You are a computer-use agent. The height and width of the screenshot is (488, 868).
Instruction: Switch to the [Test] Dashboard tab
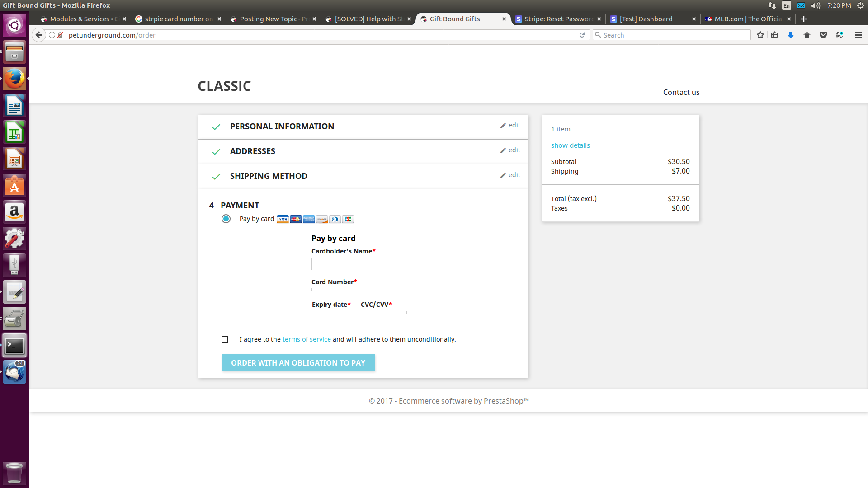click(646, 19)
